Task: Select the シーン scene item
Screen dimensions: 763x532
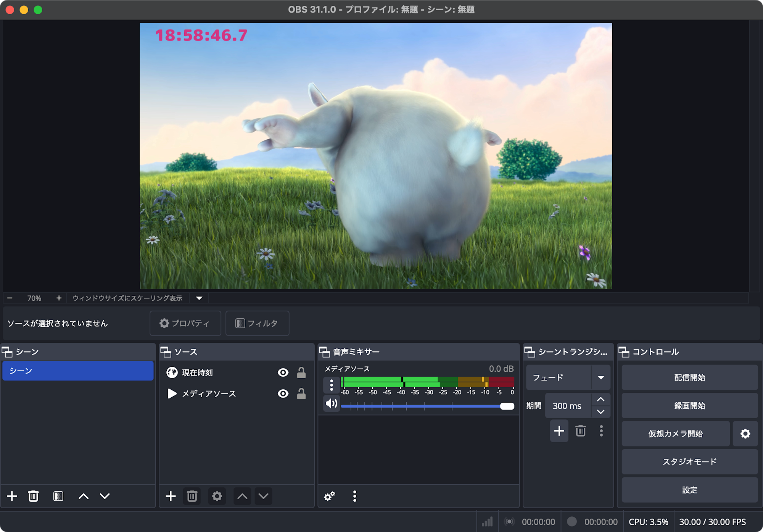Action: 78,371
